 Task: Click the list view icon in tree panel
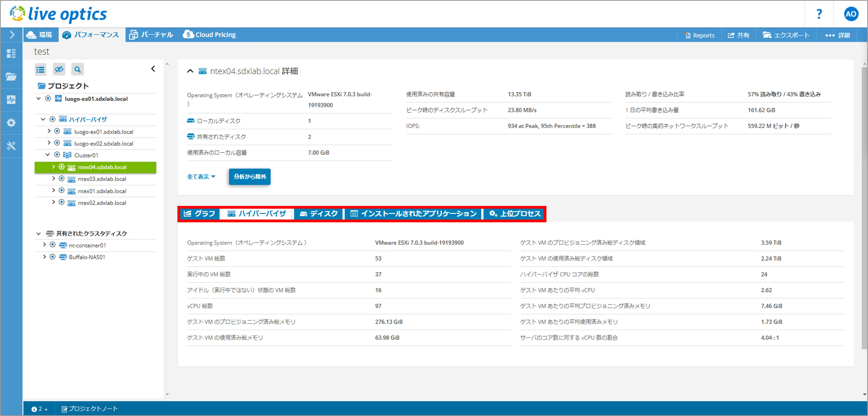[x=40, y=69]
